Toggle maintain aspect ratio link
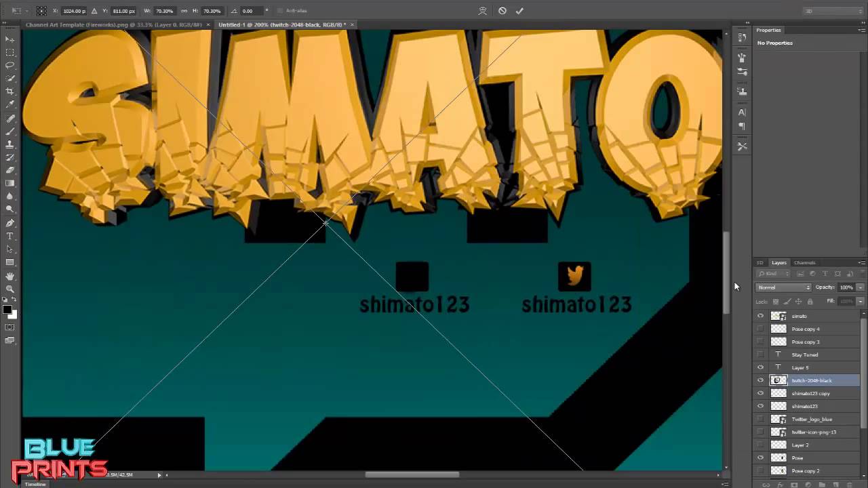 pyautogui.click(x=184, y=11)
